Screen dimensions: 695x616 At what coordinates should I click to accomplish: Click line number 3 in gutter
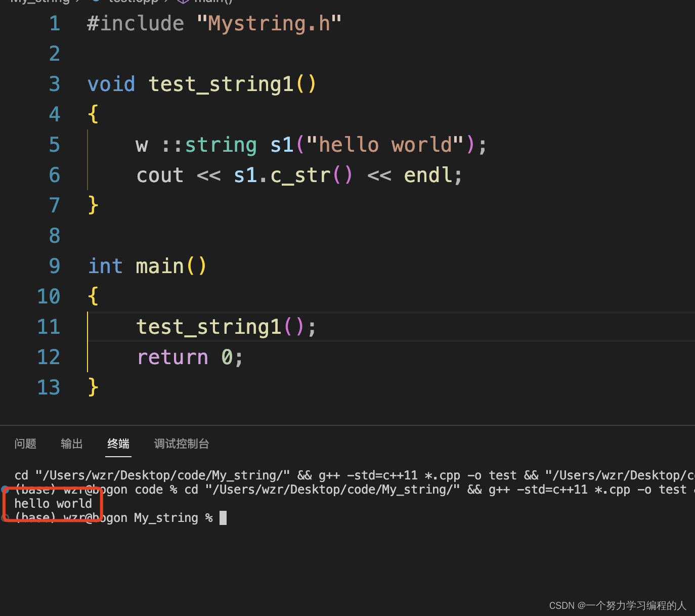point(55,84)
